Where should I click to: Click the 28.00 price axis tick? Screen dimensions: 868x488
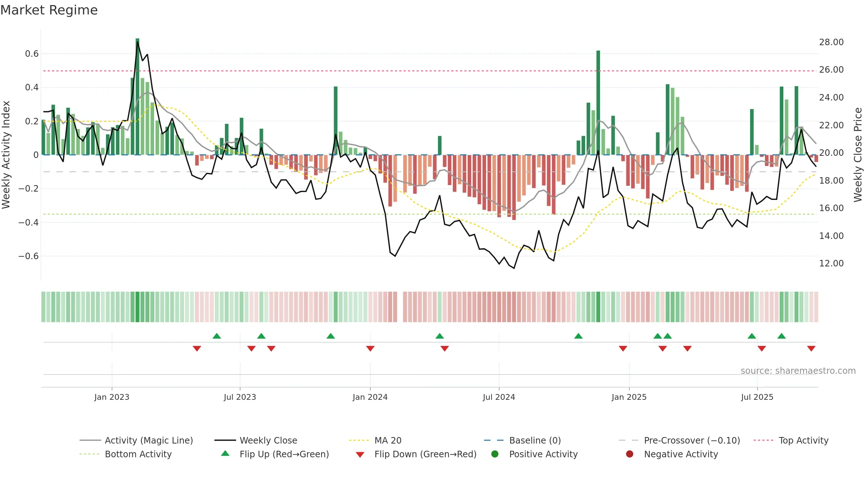click(831, 42)
